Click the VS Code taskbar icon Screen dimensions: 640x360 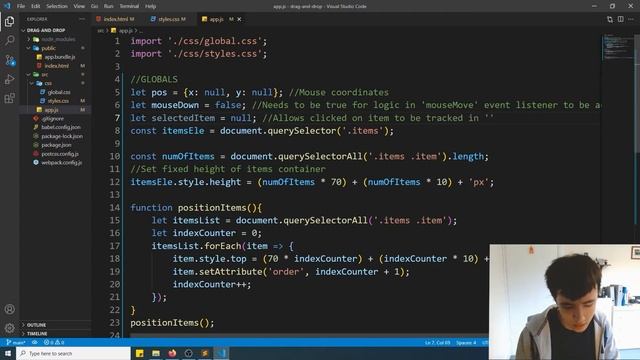221,353
